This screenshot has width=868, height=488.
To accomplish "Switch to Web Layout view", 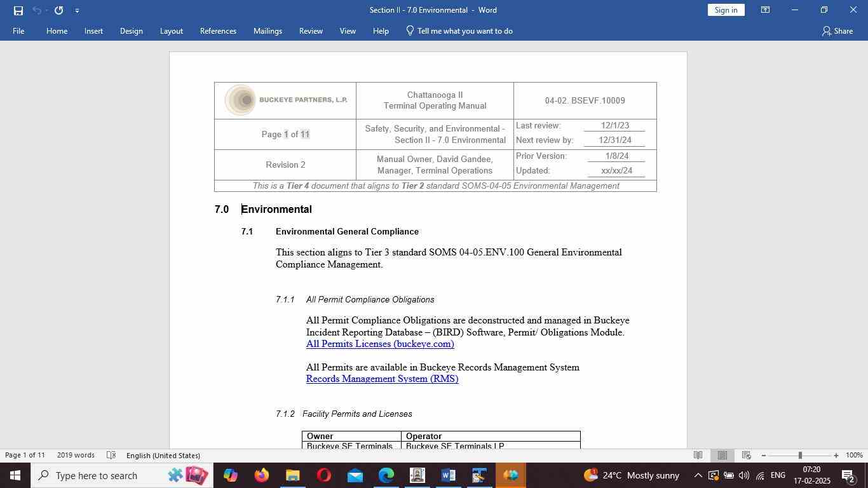I will pyautogui.click(x=747, y=456).
